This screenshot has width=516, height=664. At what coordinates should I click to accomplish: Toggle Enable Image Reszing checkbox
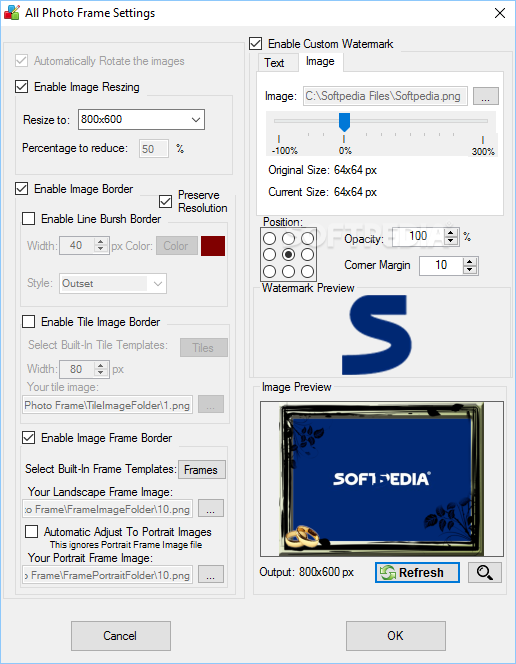[22, 87]
